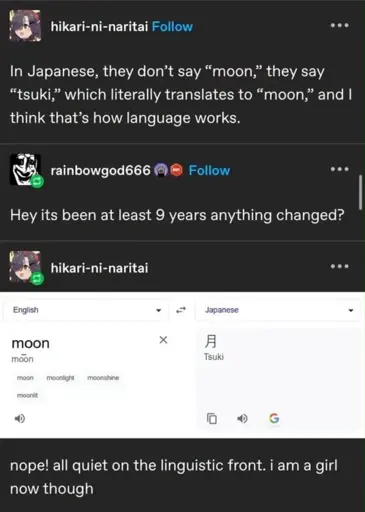The width and height of the screenshot is (365, 512).
Task: Listen to the Japanese pronunciation Tsuki
Action: (242, 418)
